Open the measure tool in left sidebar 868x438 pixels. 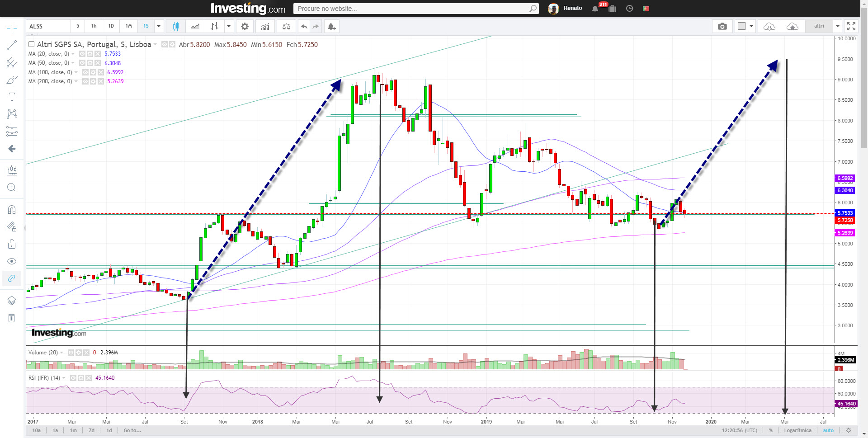click(12, 170)
